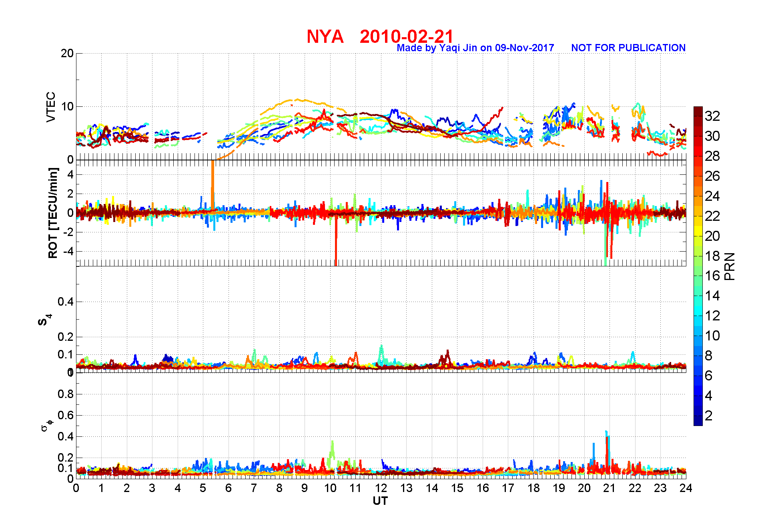Viewport: 762px width, 532px height.
Task: Click colorbar tick label 2
Action: [x=709, y=416]
